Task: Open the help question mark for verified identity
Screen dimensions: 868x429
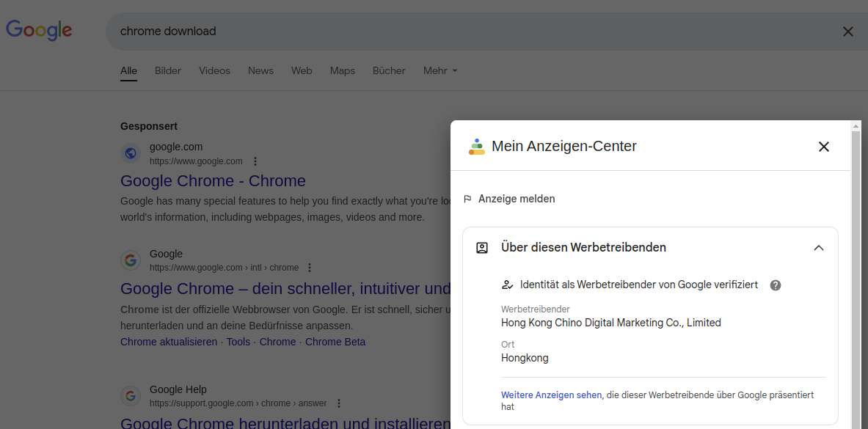Action: (x=776, y=285)
